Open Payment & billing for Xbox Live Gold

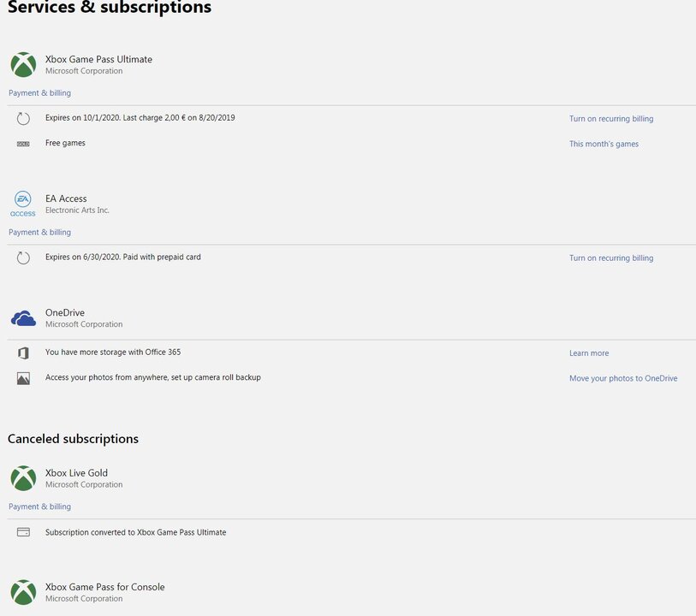point(39,506)
